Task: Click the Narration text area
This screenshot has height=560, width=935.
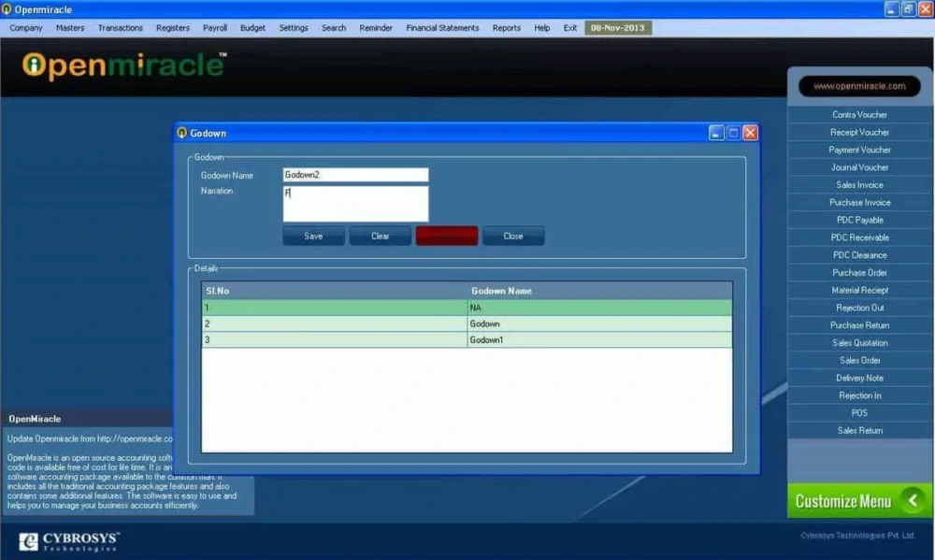Action: (x=355, y=204)
